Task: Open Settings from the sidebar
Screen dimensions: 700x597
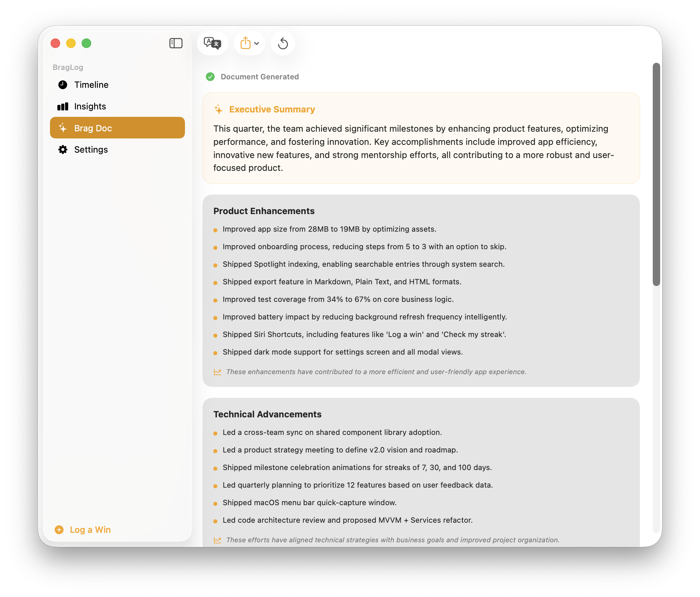Action: tap(91, 150)
